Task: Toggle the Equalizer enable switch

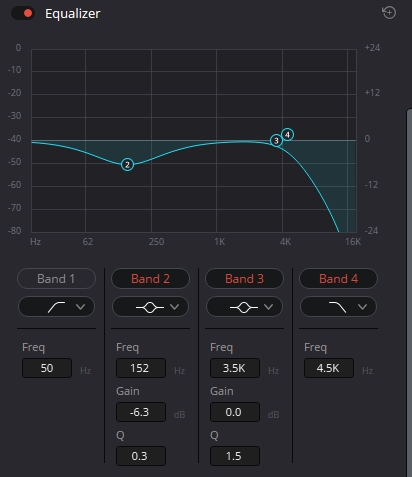Action: point(23,13)
